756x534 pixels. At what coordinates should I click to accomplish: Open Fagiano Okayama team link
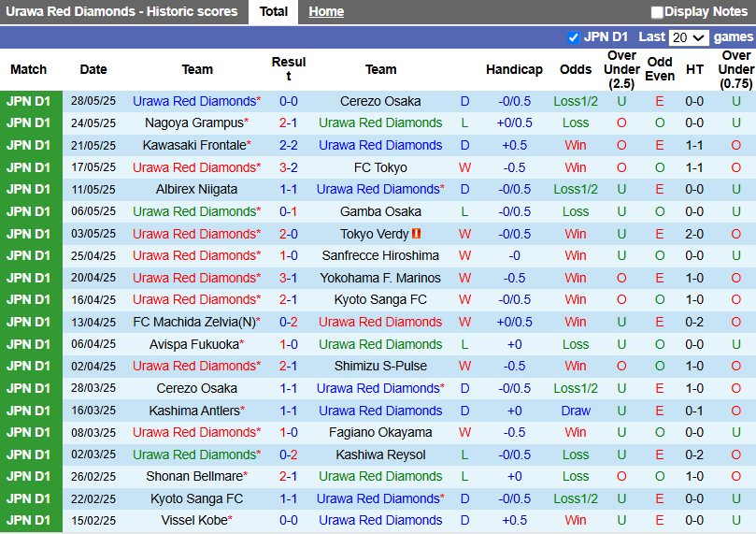[x=380, y=432]
